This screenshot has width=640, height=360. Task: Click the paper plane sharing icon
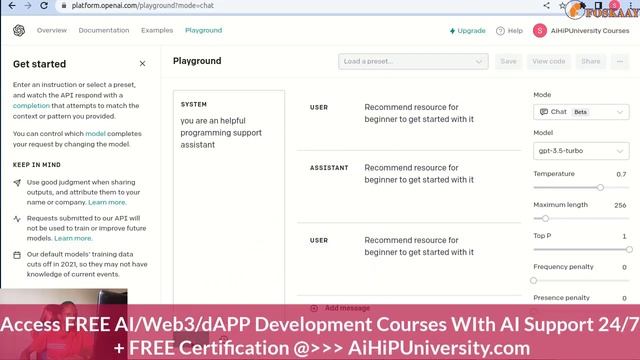click(x=17, y=183)
